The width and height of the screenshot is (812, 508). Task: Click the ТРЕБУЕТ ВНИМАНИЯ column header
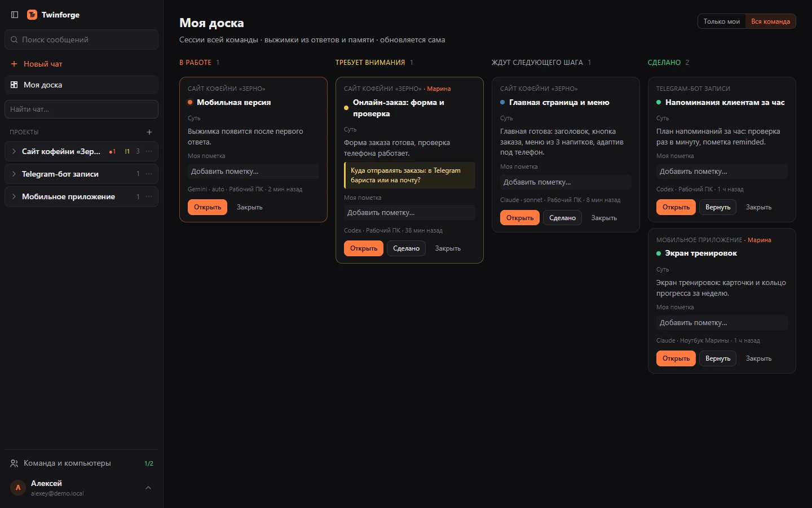pos(370,63)
